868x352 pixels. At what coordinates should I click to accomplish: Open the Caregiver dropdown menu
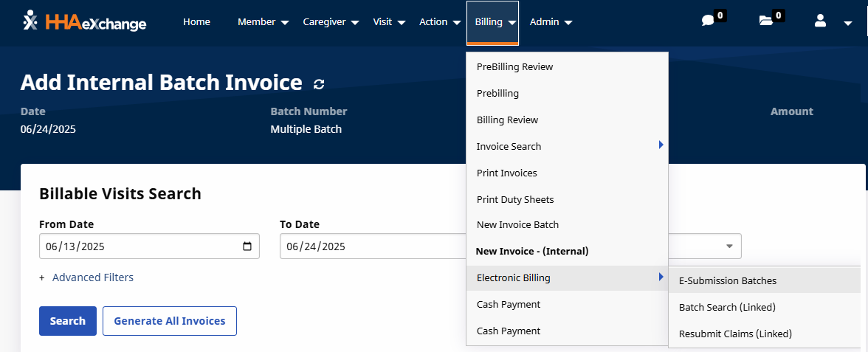pyautogui.click(x=331, y=22)
